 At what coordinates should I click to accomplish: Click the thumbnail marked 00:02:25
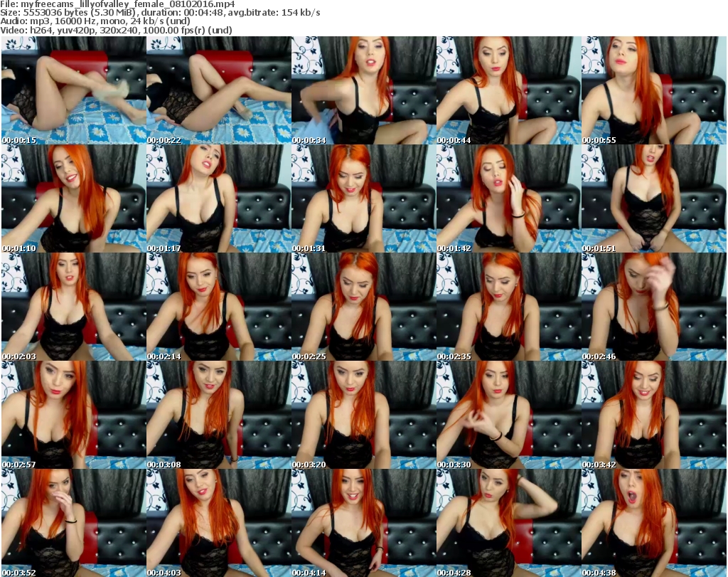pyautogui.click(x=363, y=307)
